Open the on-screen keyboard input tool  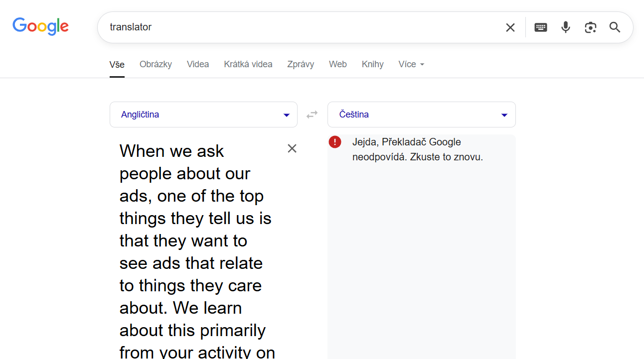pos(540,27)
